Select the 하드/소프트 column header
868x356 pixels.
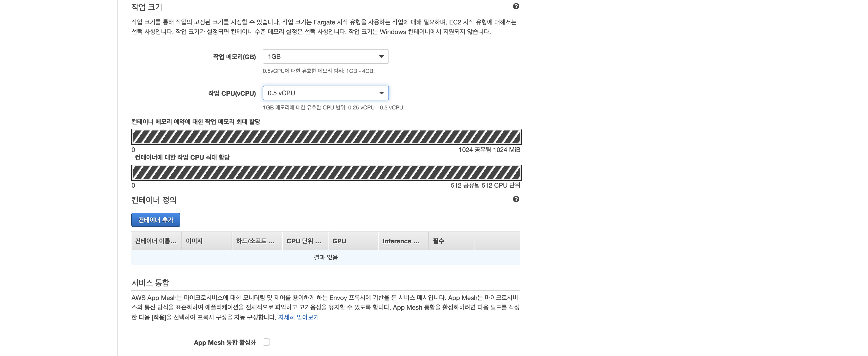click(x=257, y=241)
